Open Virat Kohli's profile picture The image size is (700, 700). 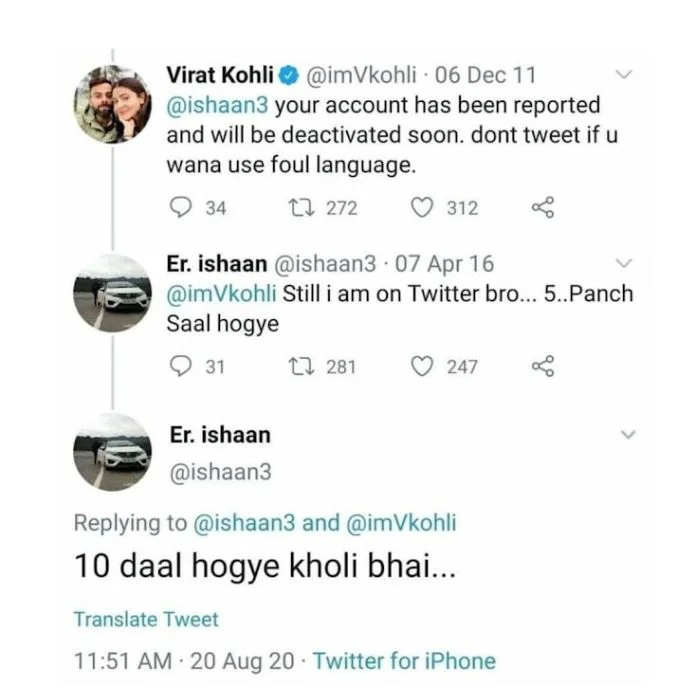click(113, 104)
